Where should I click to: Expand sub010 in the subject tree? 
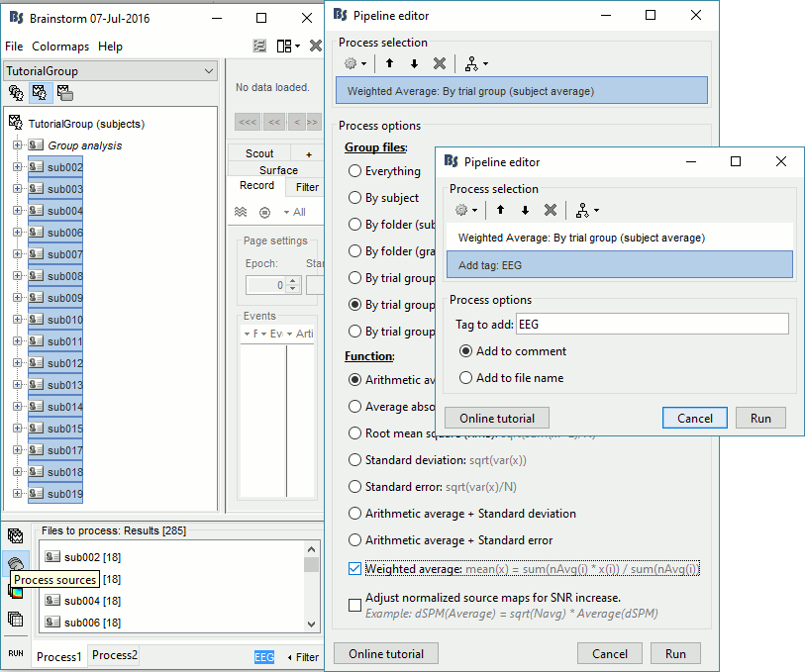(17, 320)
